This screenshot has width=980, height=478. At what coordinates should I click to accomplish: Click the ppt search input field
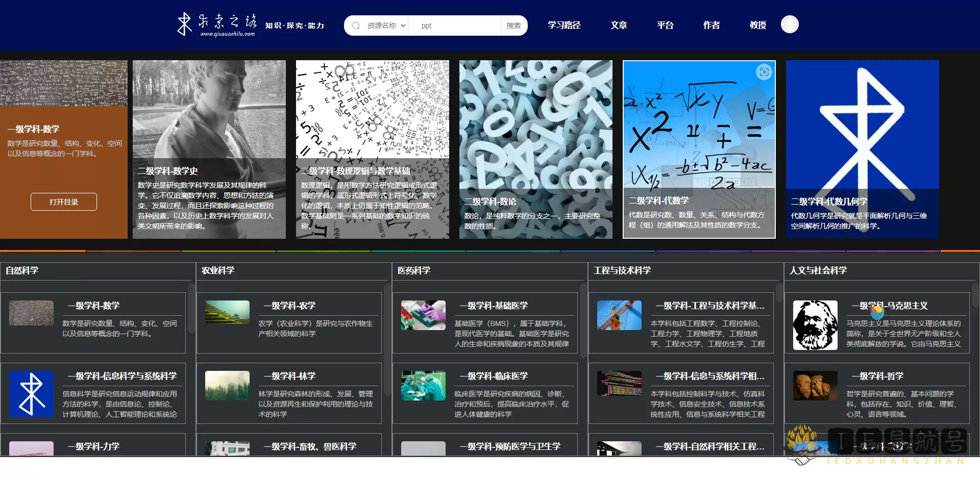(x=454, y=25)
